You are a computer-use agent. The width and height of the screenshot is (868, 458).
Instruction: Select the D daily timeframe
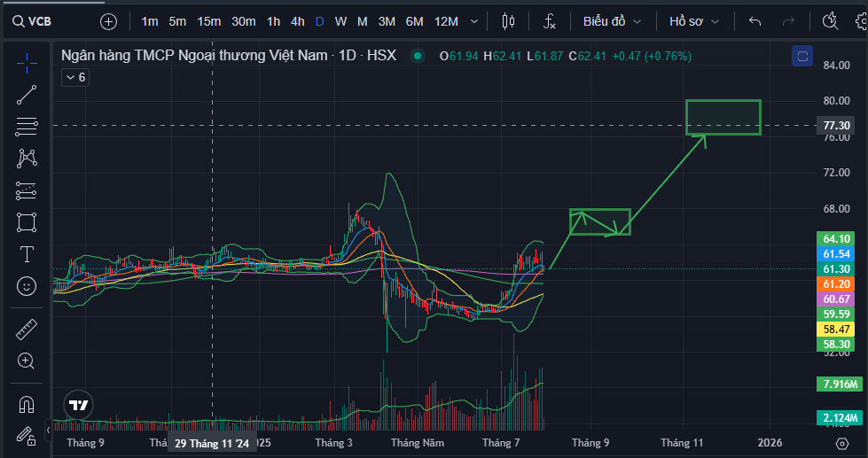click(320, 21)
